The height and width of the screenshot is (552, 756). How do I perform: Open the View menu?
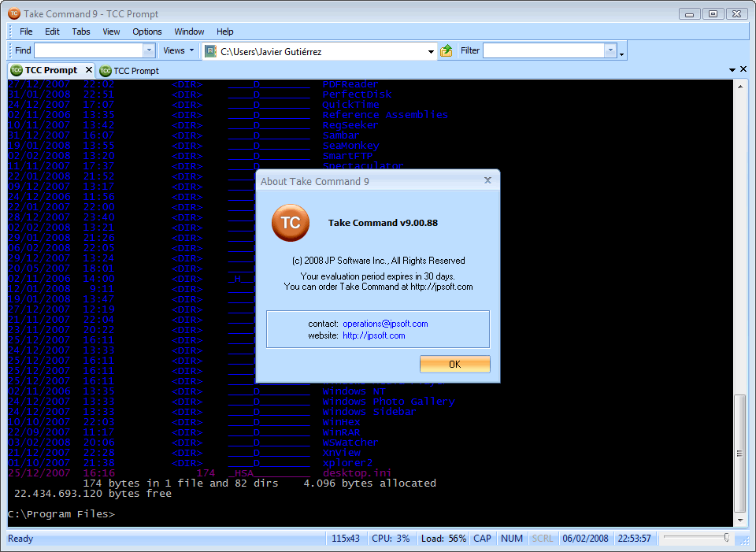pyautogui.click(x=111, y=31)
